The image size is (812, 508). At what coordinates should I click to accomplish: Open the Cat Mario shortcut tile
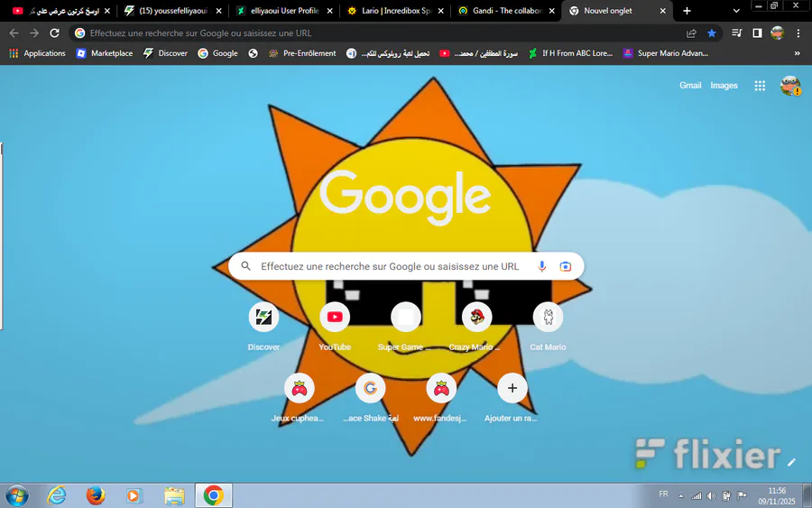point(548,327)
